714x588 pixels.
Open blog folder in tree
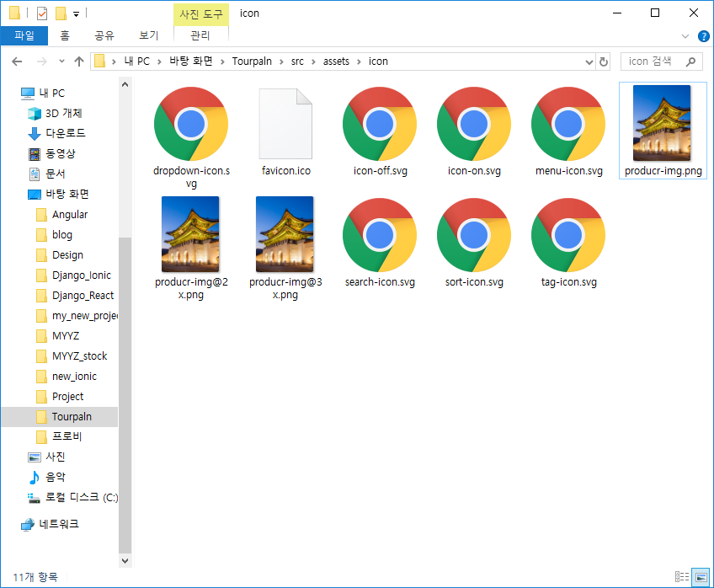click(x=54, y=234)
